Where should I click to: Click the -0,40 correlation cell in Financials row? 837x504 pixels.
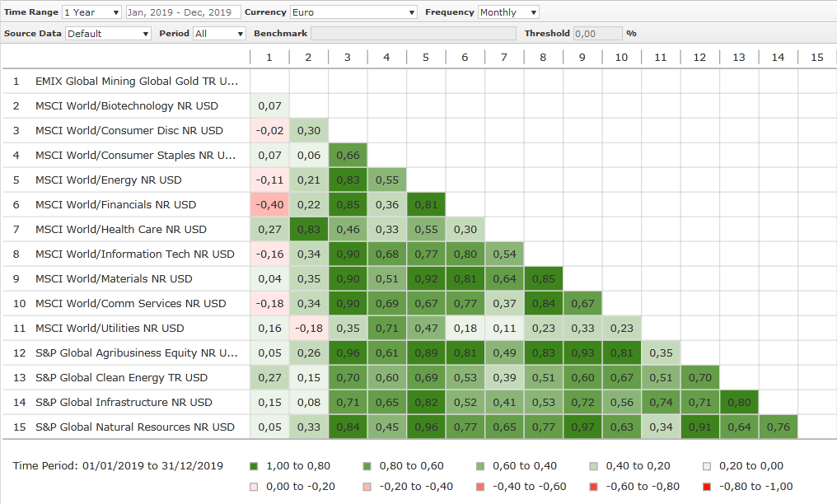269,205
